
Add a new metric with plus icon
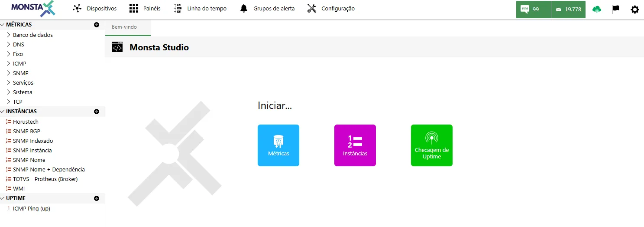[97, 25]
